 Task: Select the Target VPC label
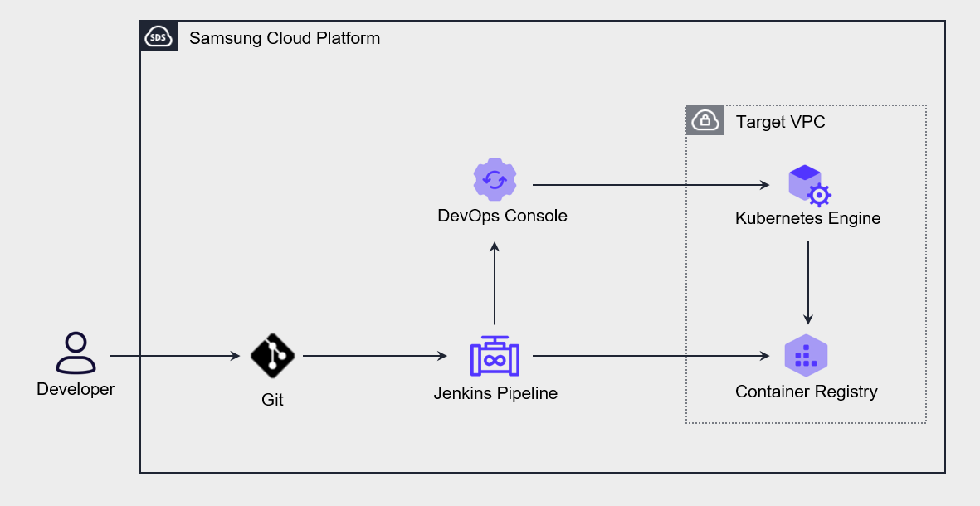780,123
